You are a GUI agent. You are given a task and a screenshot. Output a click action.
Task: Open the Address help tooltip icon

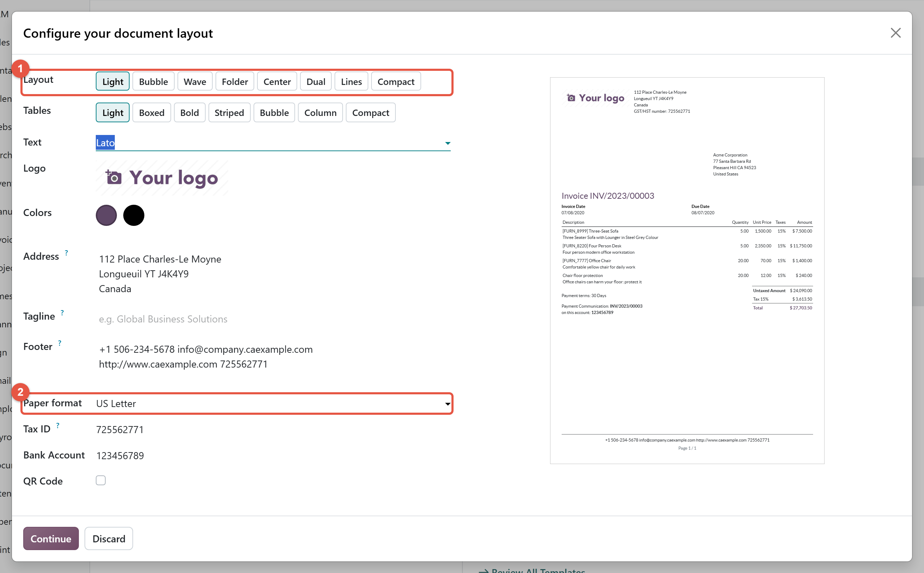pyautogui.click(x=66, y=252)
